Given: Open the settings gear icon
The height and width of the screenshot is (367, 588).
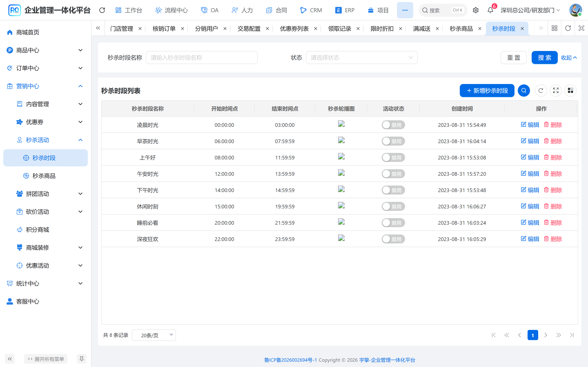Looking at the screenshot, I should click(476, 10).
